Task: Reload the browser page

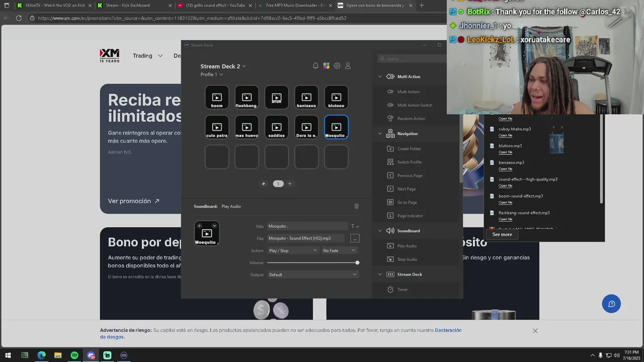Action: [x=19, y=18]
